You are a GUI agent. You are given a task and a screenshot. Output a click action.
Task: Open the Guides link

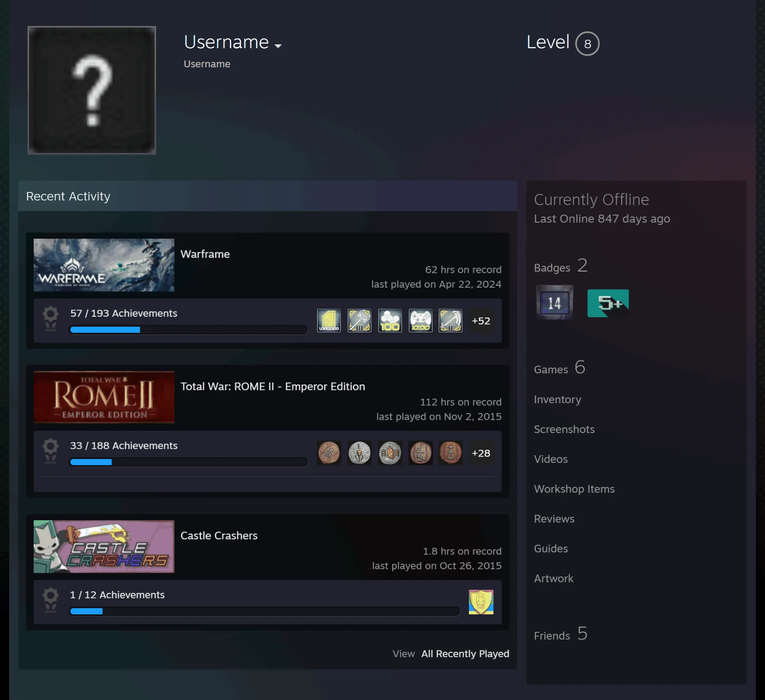point(551,549)
